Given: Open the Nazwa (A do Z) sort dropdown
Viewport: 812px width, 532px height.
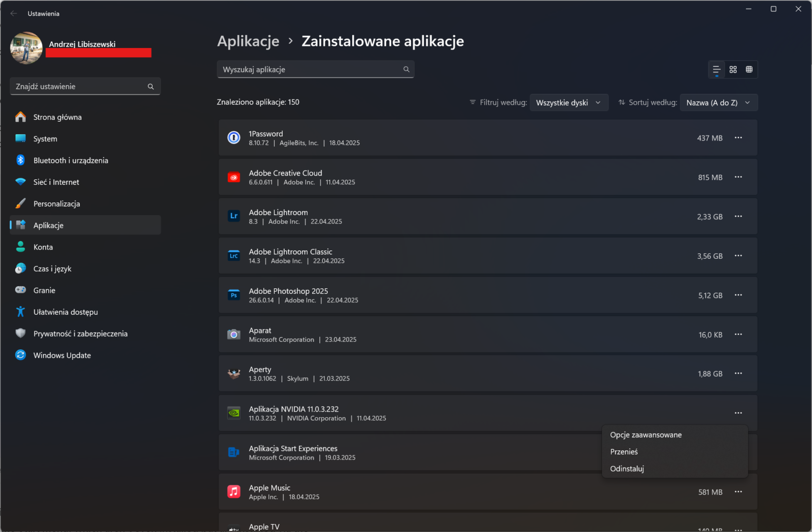Looking at the screenshot, I should 718,103.
